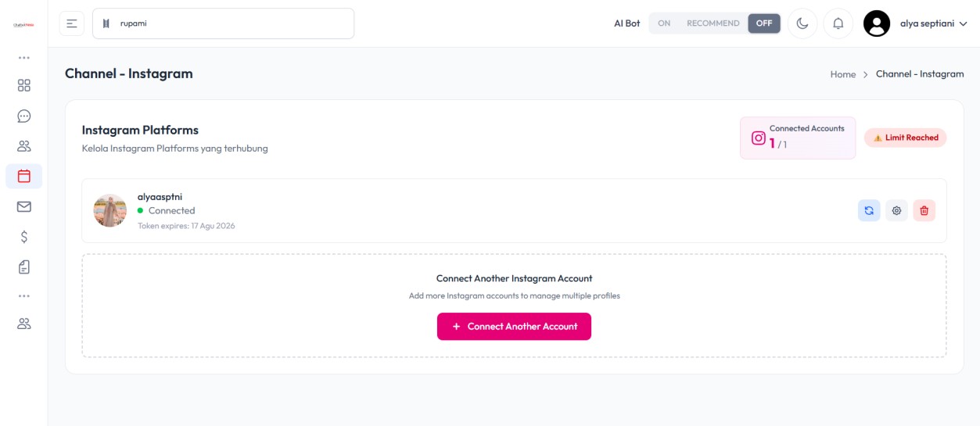Select the highlighted calendar channel icon
Viewport: 980px width, 426px height.
(x=24, y=176)
